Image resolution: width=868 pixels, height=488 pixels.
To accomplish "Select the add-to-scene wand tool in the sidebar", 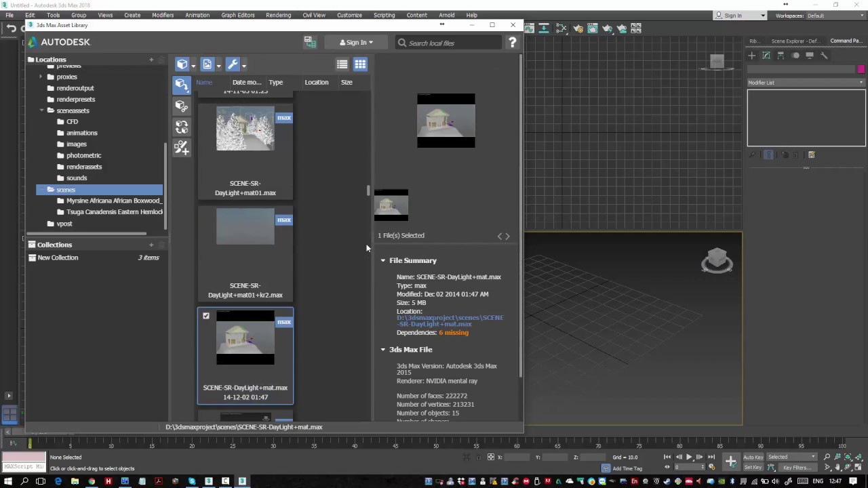I will click(181, 147).
